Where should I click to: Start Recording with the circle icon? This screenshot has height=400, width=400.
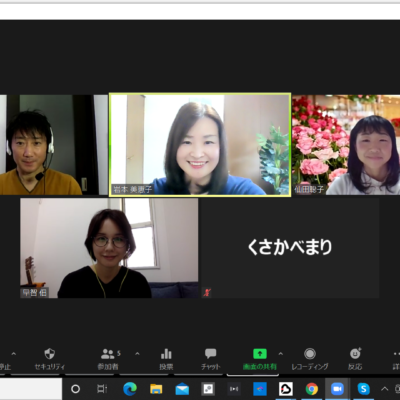click(310, 354)
